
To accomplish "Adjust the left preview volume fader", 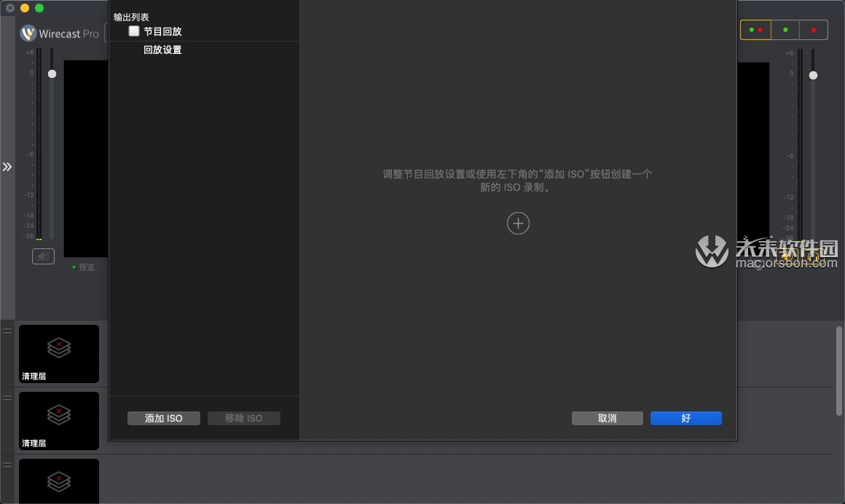I will (52, 74).
